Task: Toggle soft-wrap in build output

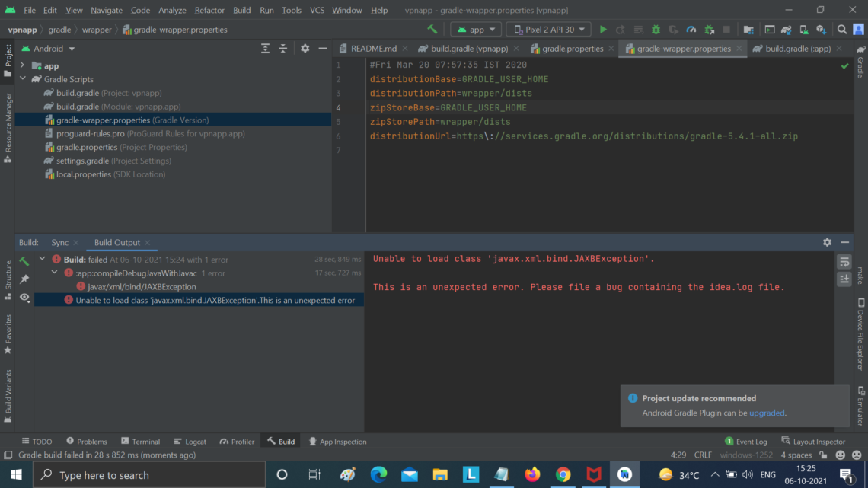Action: (x=844, y=262)
